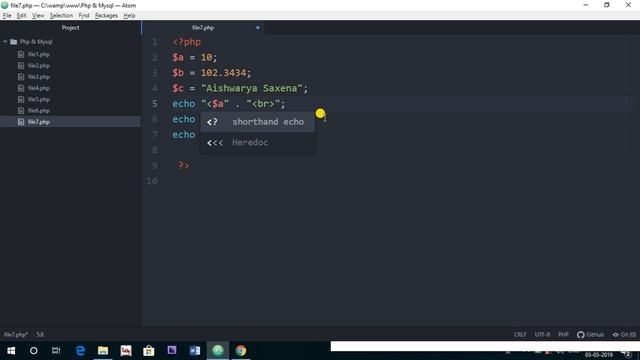Open the Windows Start menu
The width and height of the screenshot is (640, 360).
(x=11, y=351)
